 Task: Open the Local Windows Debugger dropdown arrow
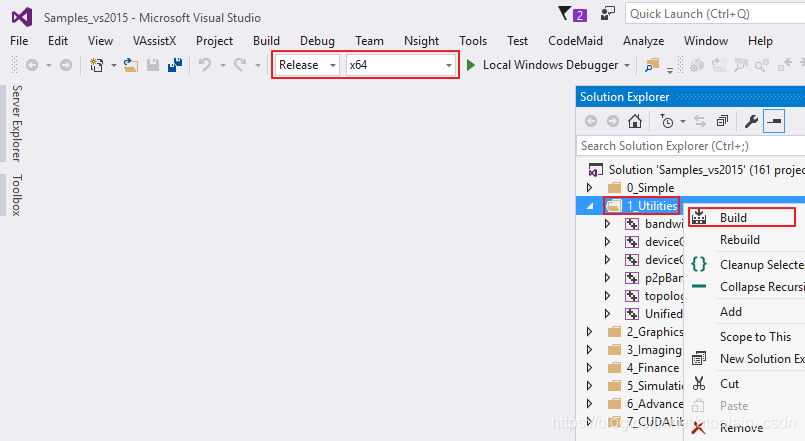627,66
